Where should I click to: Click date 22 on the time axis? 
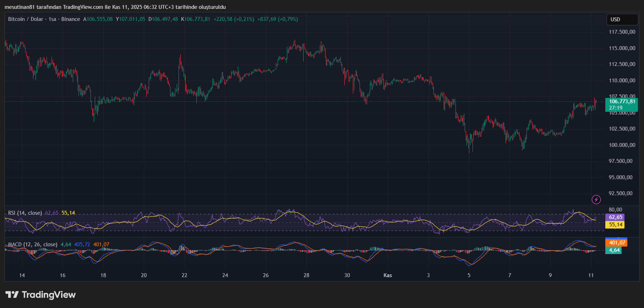[184, 275]
